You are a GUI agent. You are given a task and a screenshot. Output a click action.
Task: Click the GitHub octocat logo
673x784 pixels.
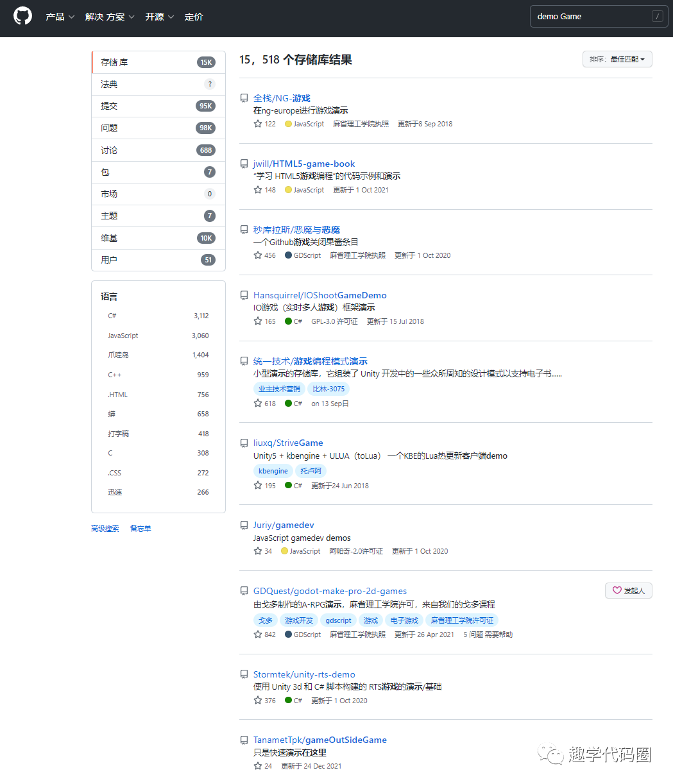[22, 15]
